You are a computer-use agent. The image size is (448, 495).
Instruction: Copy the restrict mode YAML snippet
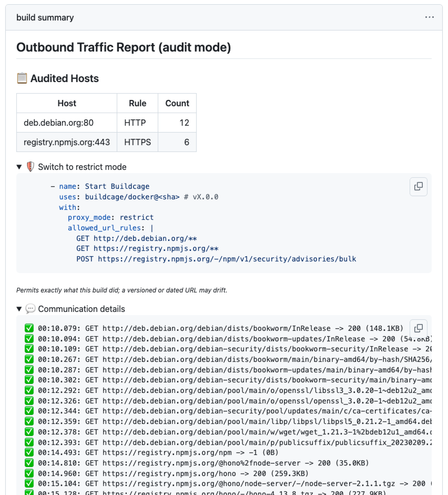coord(418,187)
